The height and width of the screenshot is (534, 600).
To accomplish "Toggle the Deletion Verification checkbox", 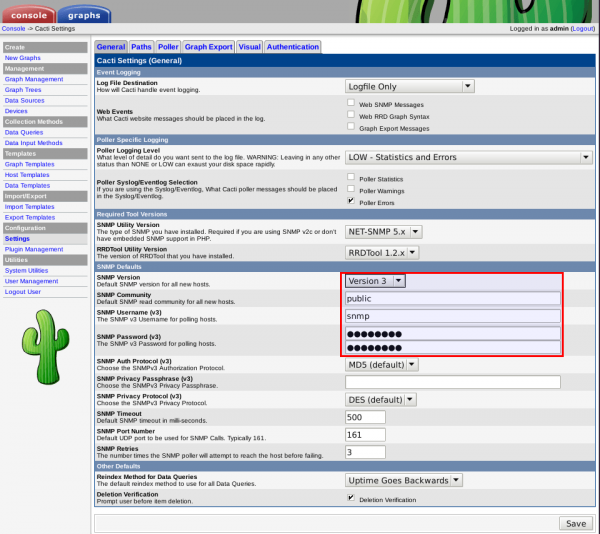I will (x=351, y=496).
